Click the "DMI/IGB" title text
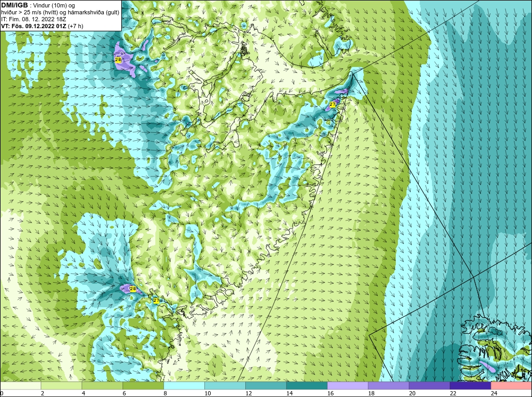 point(15,5)
